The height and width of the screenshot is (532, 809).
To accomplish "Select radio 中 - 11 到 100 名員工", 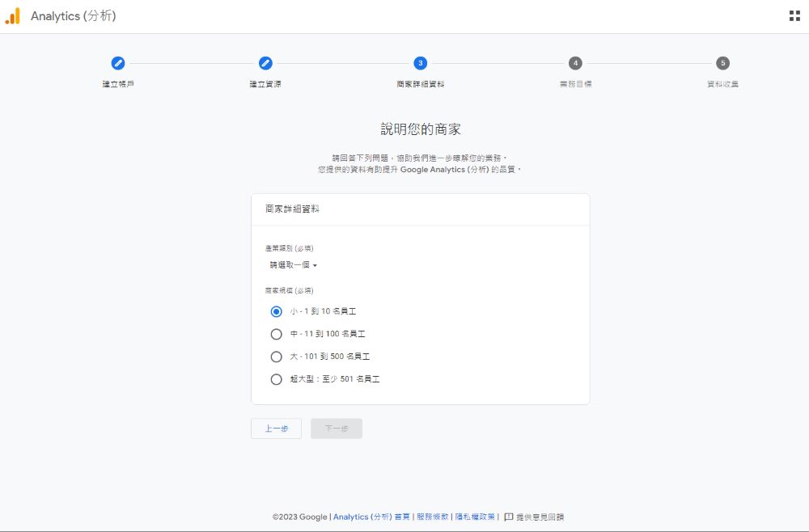I will [x=277, y=334].
